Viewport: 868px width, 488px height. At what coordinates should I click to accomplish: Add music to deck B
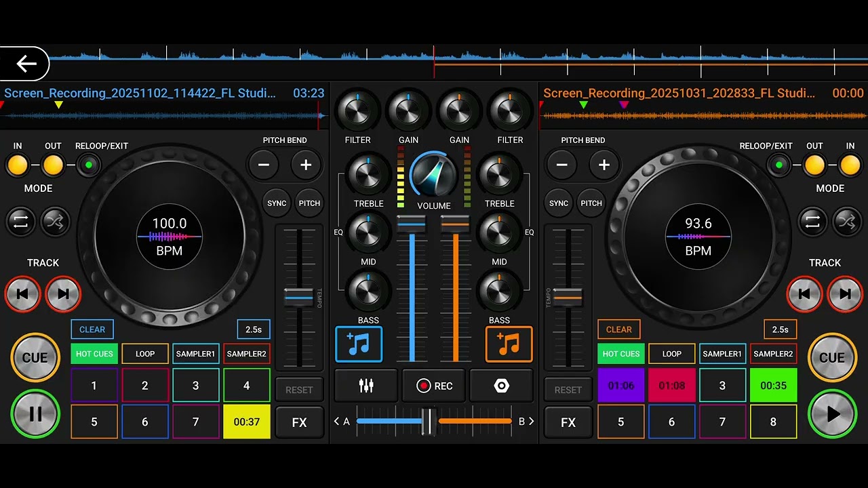tap(509, 344)
